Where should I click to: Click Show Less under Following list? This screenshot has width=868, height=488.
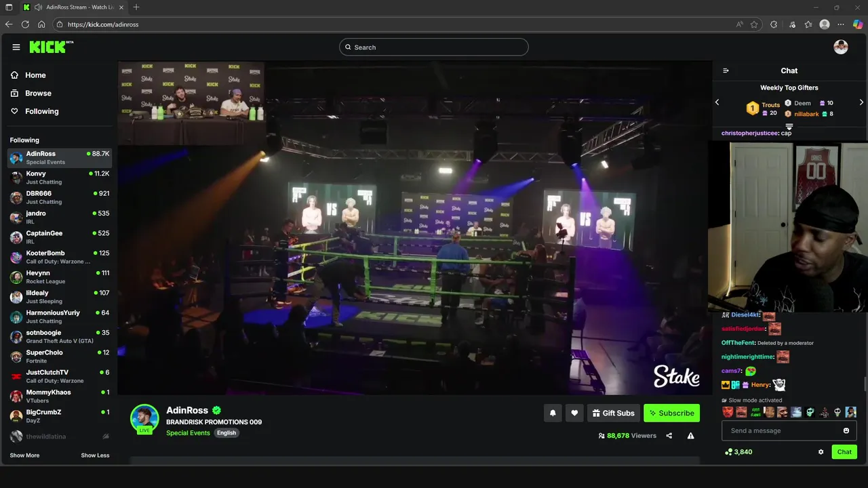[x=95, y=455]
